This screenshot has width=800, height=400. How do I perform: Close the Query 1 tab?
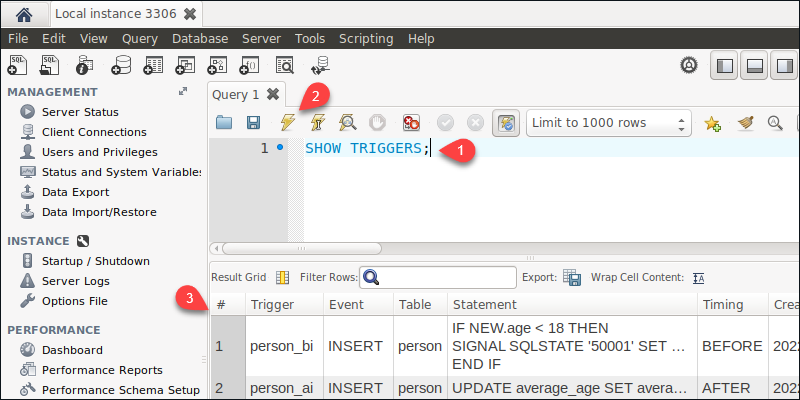click(x=273, y=94)
